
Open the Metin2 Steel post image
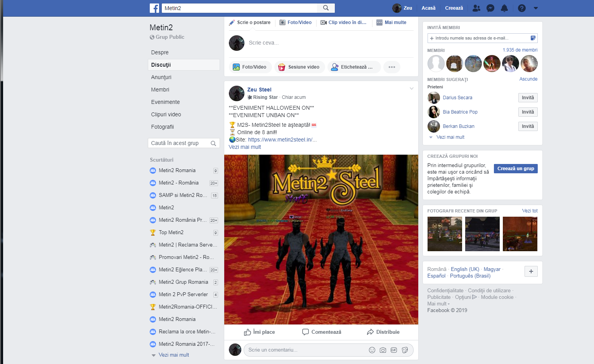coord(321,240)
